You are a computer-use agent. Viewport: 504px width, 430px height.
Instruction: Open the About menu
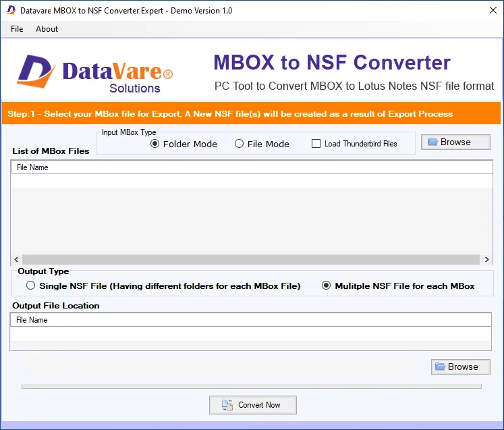[x=47, y=29]
